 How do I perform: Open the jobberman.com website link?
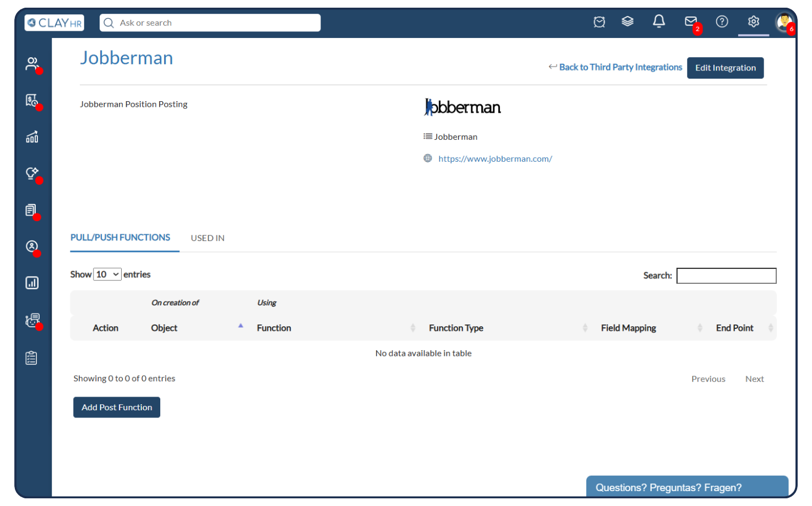click(x=495, y=159)
